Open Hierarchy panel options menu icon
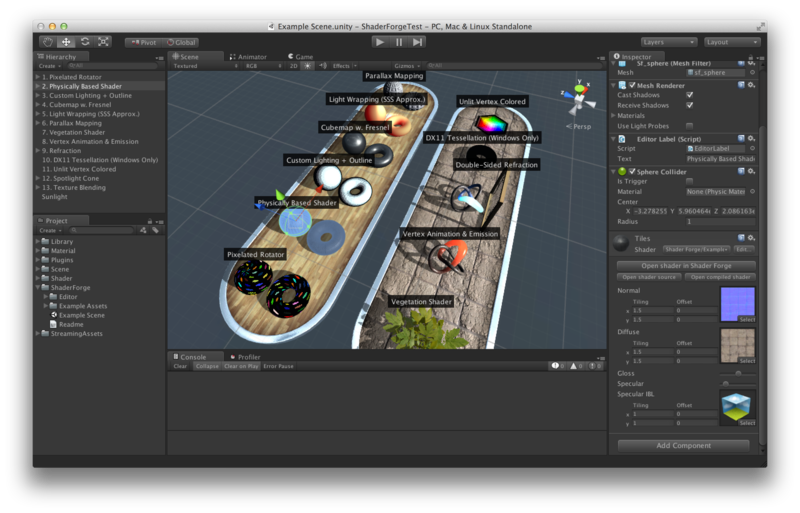Image resolution: width=800 pixels, height=513 pixels. click(159, 58)
